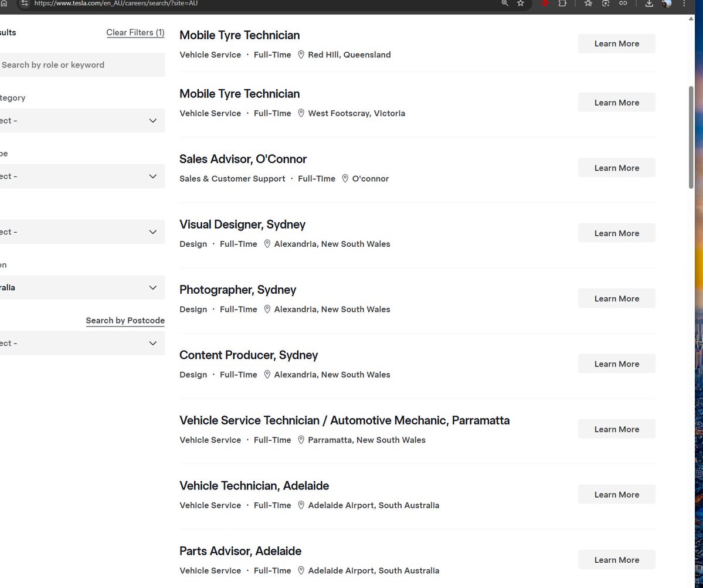
Task: Learn More about Visual Designer, Sydney
Action: (x=616, y=233)
